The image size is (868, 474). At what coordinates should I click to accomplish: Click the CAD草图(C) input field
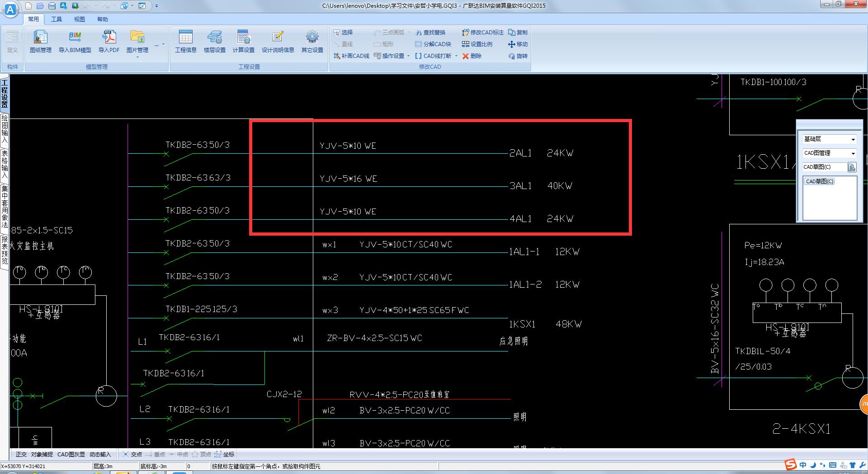click(824, 167)
